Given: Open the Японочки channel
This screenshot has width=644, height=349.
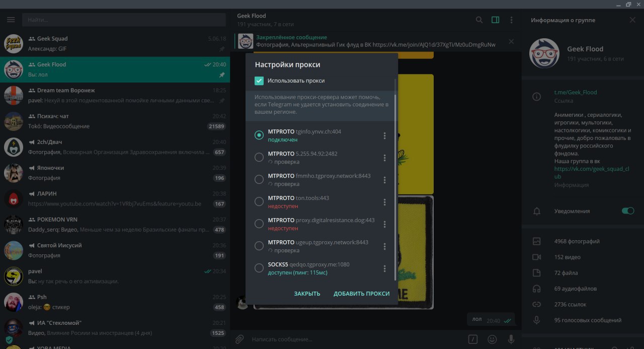Looking at the screenshot, I should 115,173.
